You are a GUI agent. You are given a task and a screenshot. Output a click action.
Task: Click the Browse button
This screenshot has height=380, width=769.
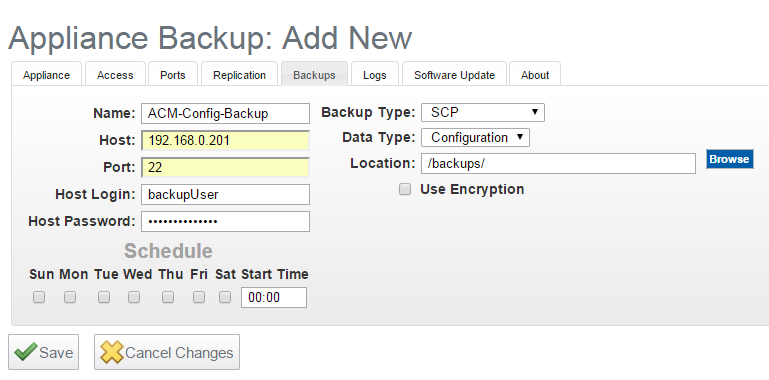coord(729,159)
